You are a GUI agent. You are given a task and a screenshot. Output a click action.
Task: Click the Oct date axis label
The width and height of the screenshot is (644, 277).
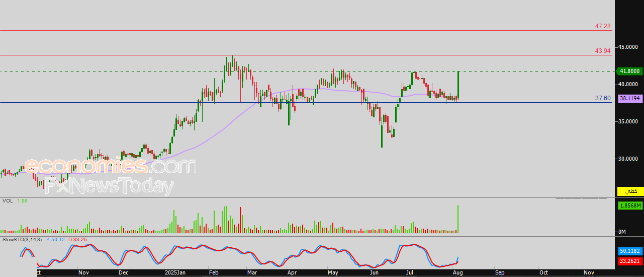(543, 272)
